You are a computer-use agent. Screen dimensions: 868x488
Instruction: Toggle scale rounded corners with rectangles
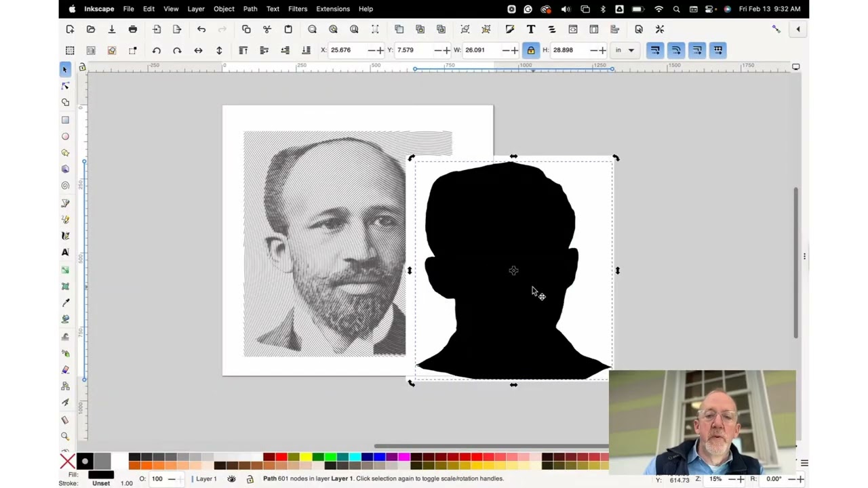pos(676,50)
